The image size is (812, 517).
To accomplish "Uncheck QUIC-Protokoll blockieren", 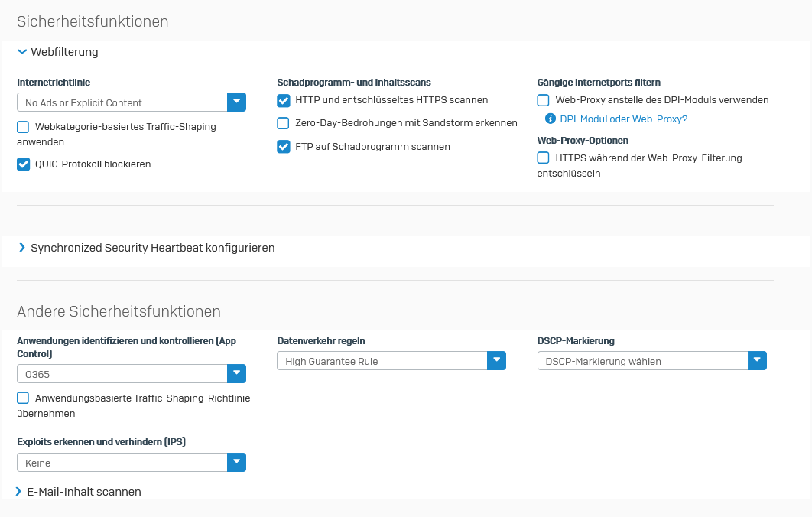I will [x=23, y=164].
